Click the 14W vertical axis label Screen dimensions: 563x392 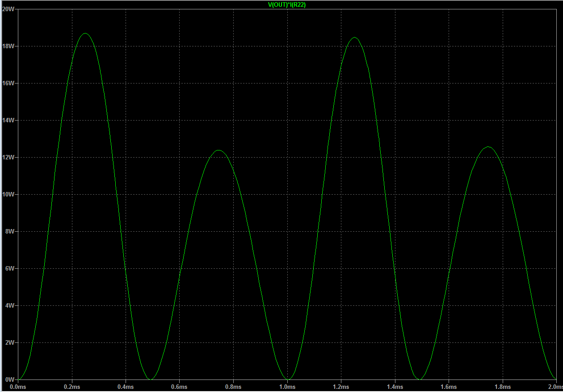pos(8,120)
